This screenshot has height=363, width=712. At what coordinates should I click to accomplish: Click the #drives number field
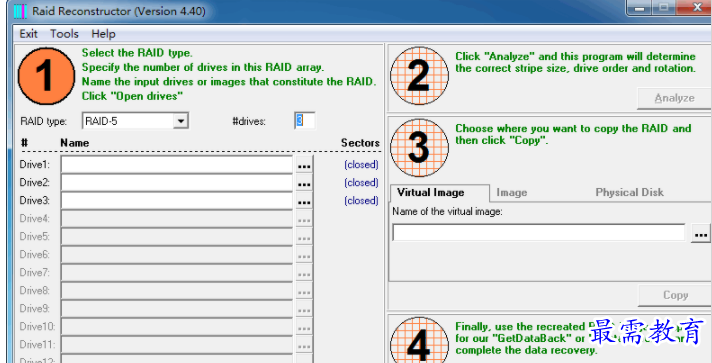(x=304, y=121)
